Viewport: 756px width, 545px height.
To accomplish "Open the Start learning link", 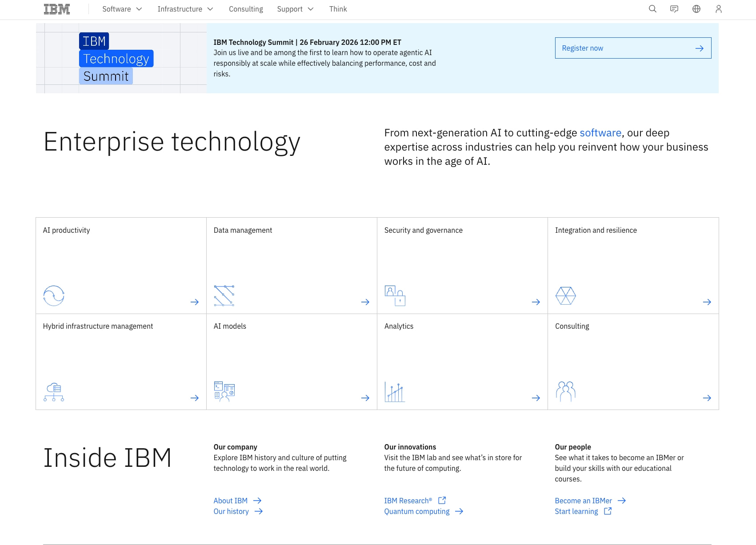I will click(x=576, y=511).
